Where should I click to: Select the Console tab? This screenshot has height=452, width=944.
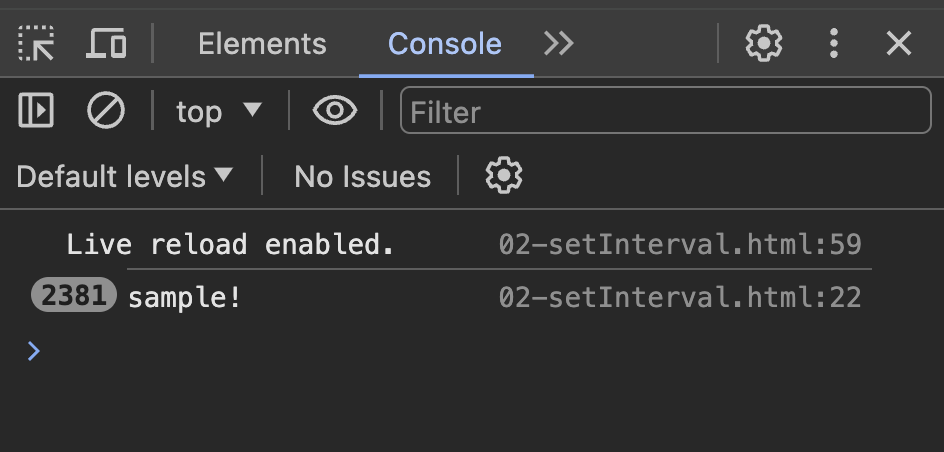tap(445, 44)
